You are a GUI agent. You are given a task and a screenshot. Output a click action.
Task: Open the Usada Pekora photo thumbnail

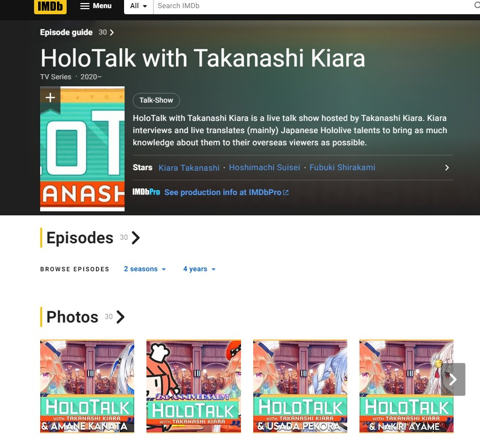(x=301, y=386)
